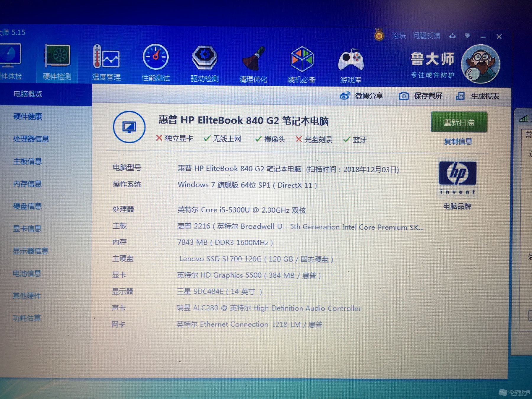Open the 装机必备 cube icon

click(x=302, y=65)
